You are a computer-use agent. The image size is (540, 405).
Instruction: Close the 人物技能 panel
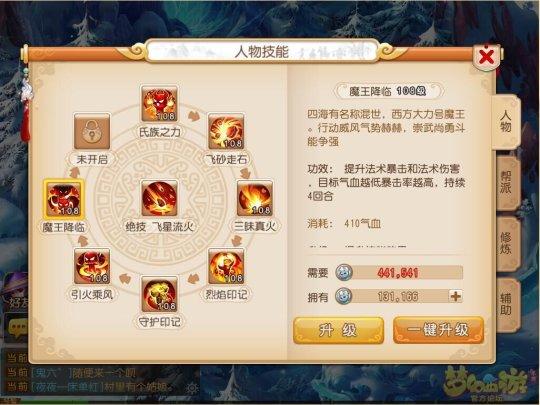point(486,56)
